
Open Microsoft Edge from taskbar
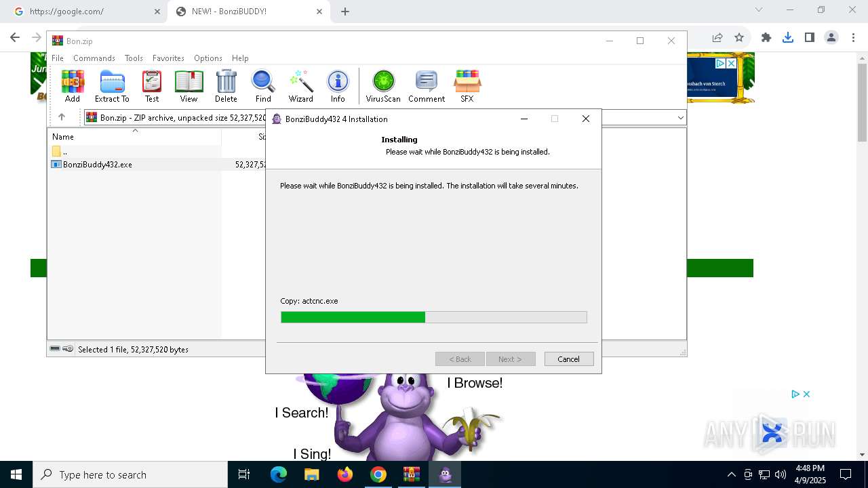[279, 474]
